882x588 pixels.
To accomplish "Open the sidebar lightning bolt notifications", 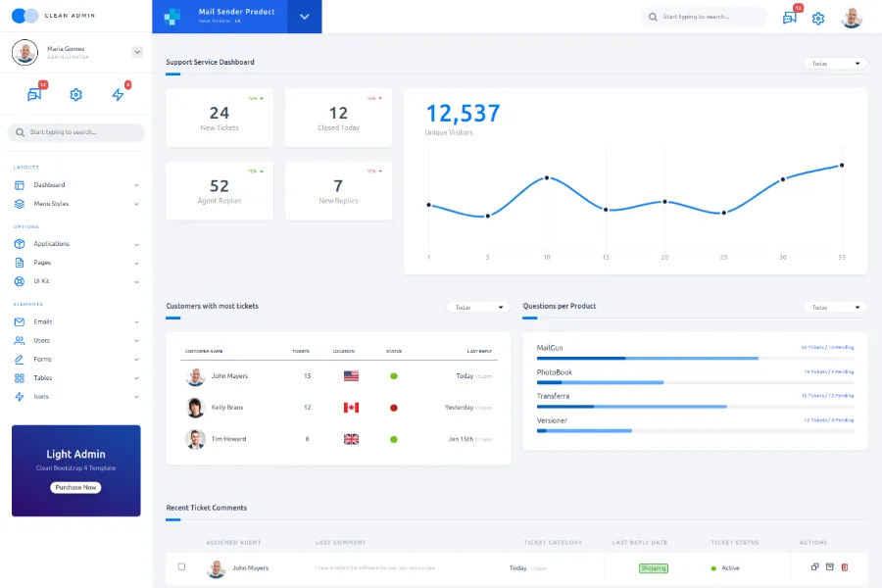I will point(118,95).
